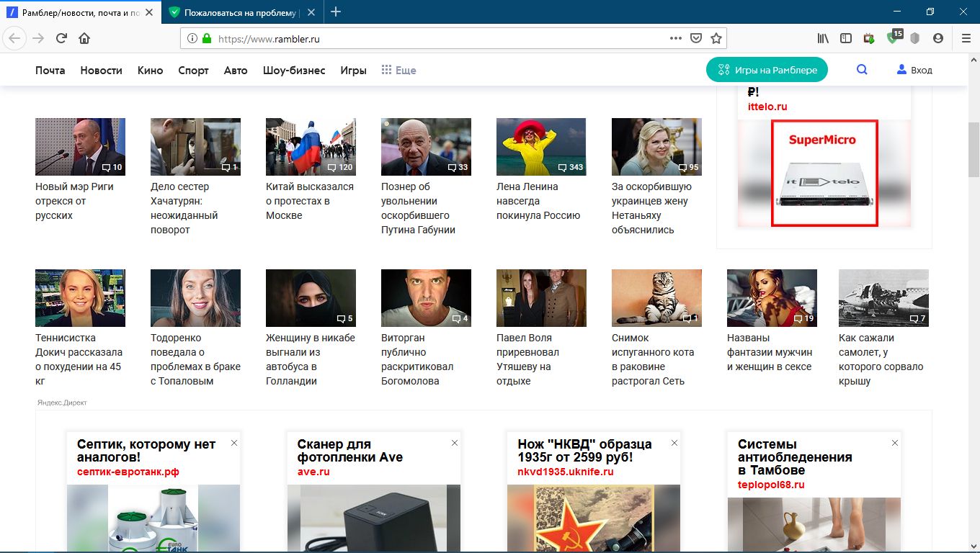Click the page vertical scrollbar thumb

click(974, 150)
